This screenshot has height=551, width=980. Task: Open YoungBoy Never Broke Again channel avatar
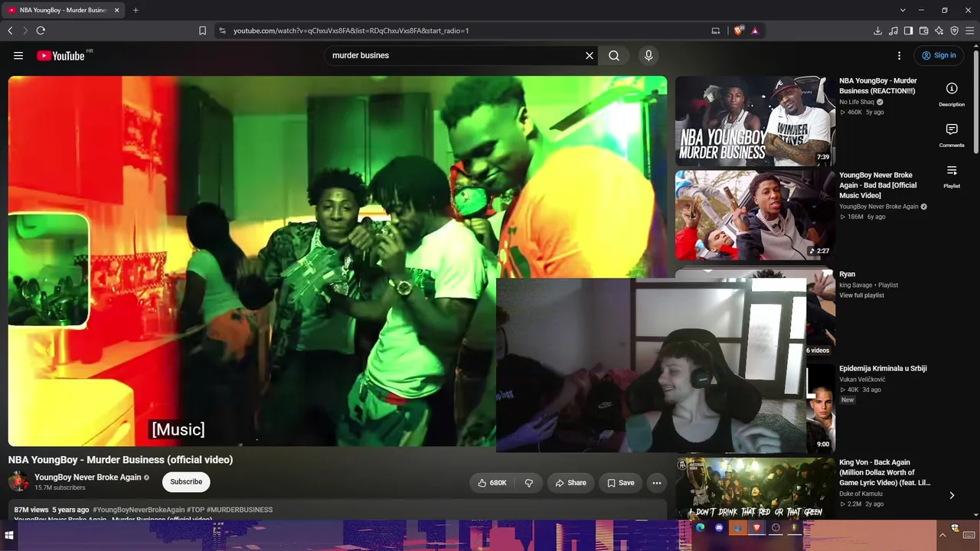(x=18, y=481)
